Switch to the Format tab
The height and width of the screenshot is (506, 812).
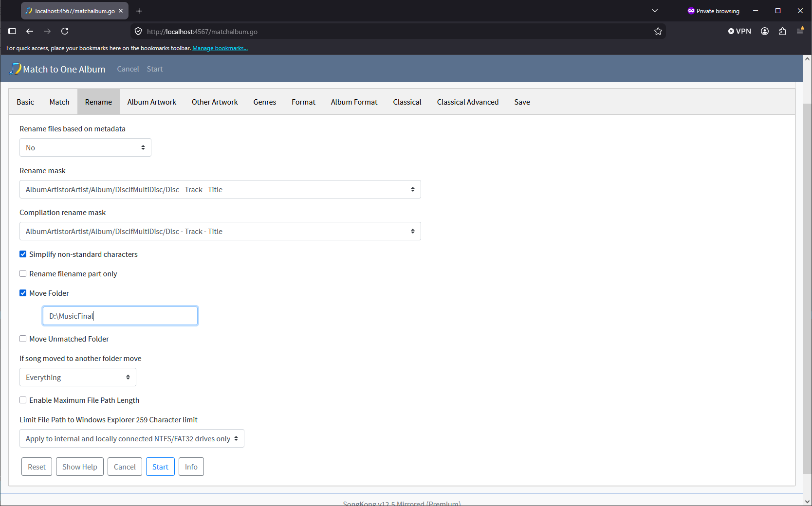tap(304, 102)
